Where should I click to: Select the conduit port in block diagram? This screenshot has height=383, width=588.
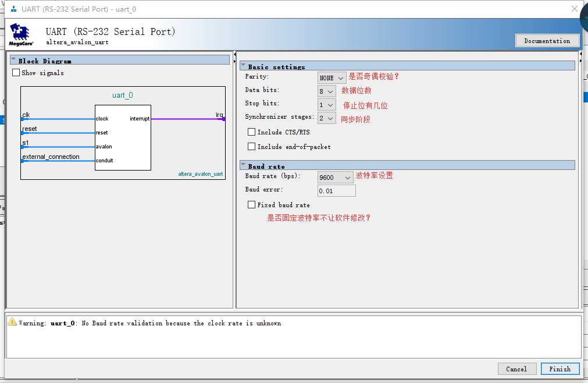[104, 160]
